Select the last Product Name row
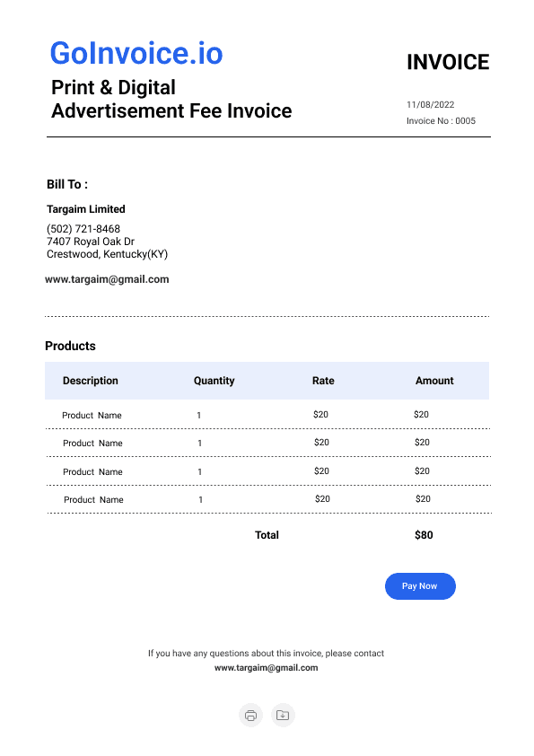 [268, 499]
